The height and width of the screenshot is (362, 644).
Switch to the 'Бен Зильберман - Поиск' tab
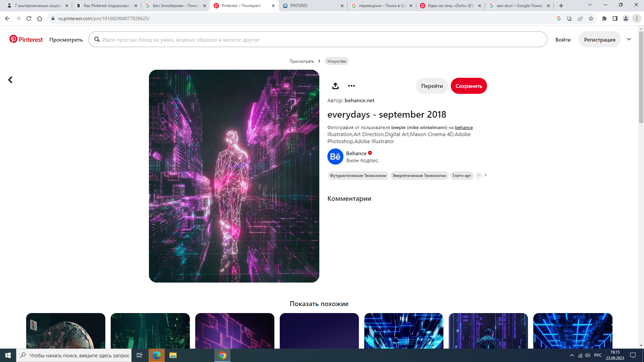[175, 6]
